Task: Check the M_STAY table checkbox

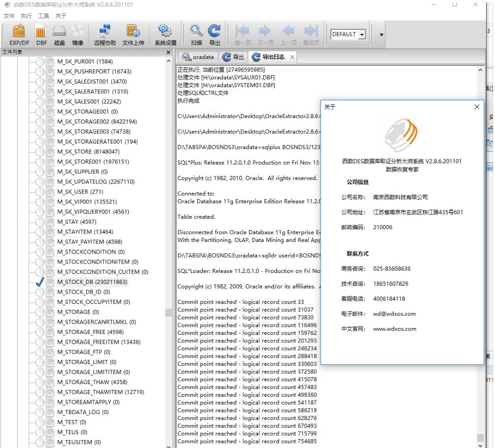Action: point(40,222)
